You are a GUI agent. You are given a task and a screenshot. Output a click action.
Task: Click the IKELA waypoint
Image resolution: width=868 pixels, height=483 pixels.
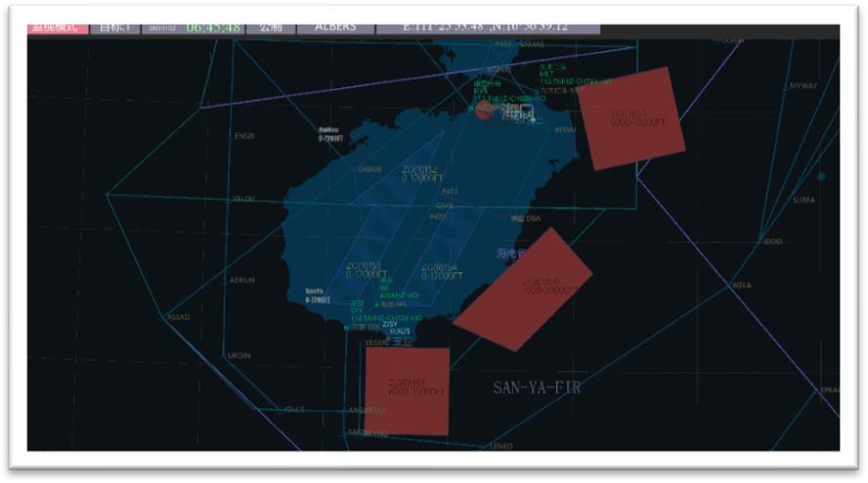pyautogui.click(x=740, y=286)
